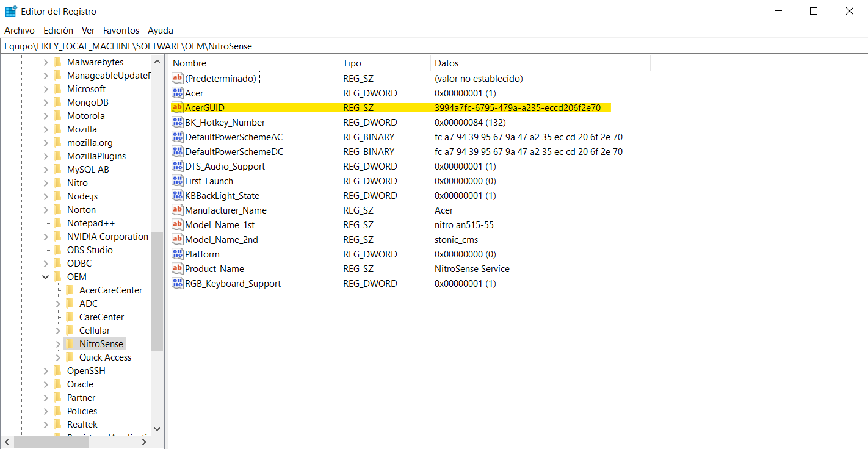Expand the OpenSSH key
This screenshot has height=449, width=868.
tap(46, 370)
